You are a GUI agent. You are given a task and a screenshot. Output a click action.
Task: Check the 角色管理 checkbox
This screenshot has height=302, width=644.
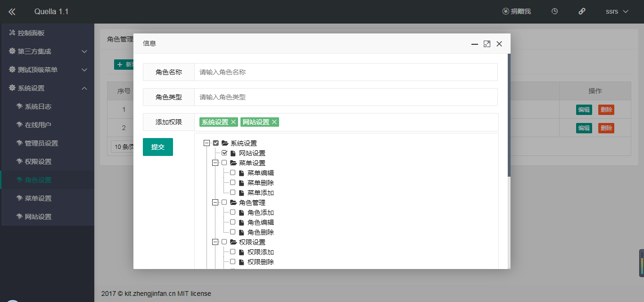224,202
